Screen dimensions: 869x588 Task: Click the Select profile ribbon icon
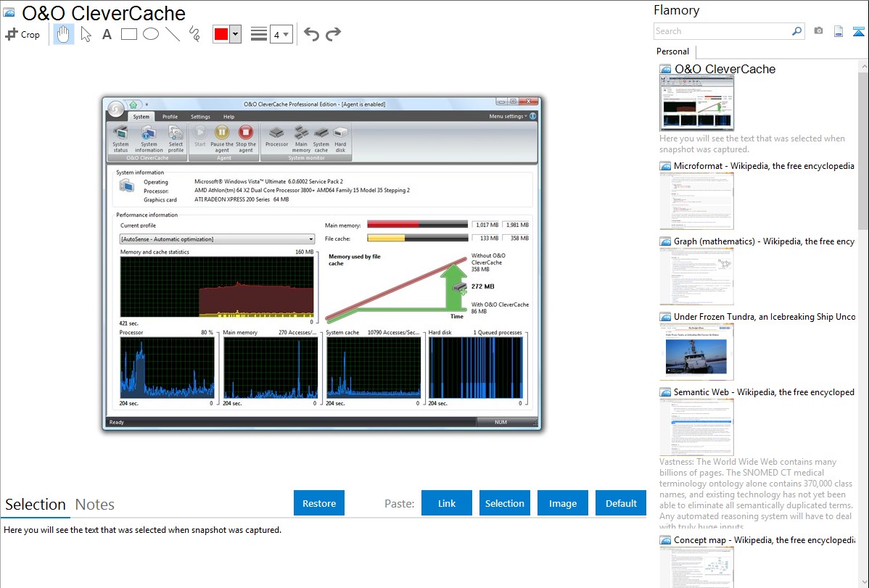176,138
